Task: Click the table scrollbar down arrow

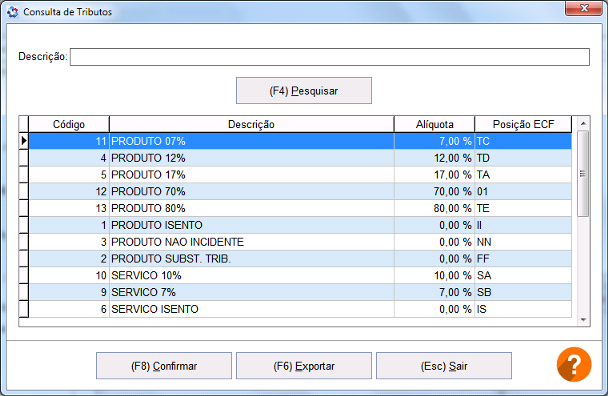Action: tap(583, 320)
